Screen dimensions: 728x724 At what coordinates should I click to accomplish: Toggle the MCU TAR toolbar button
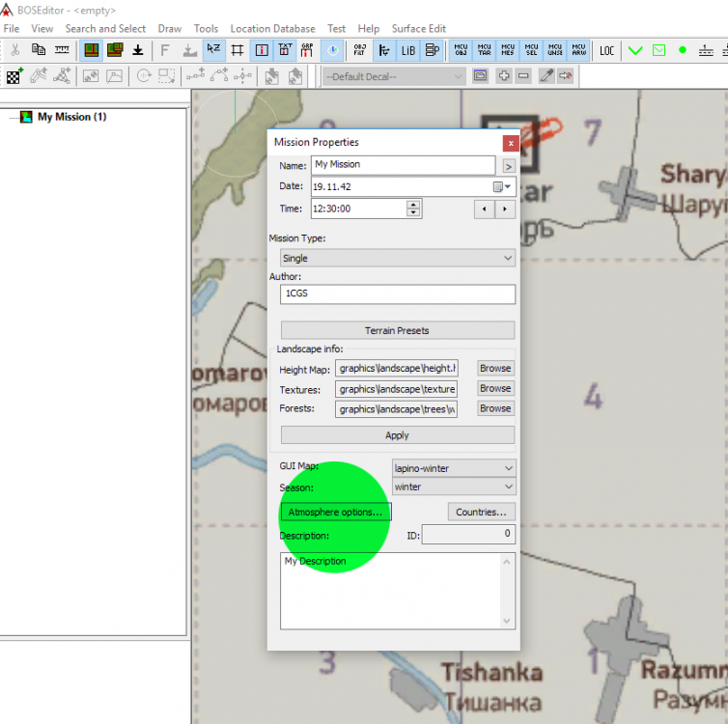click(485, 50)
